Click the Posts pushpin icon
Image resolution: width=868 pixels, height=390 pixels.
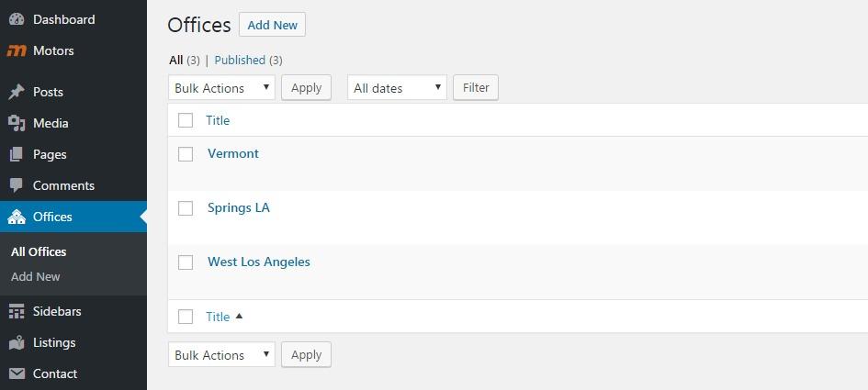(17, 92)
